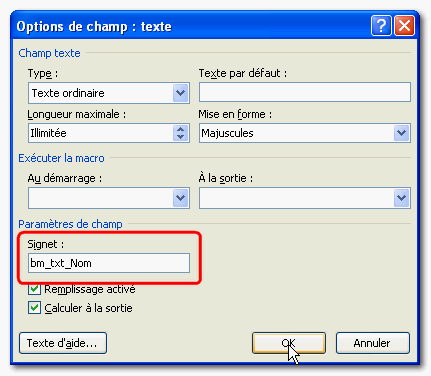Click the Texte par défaut input field
The image size is (431, 376).
(305, 92)
